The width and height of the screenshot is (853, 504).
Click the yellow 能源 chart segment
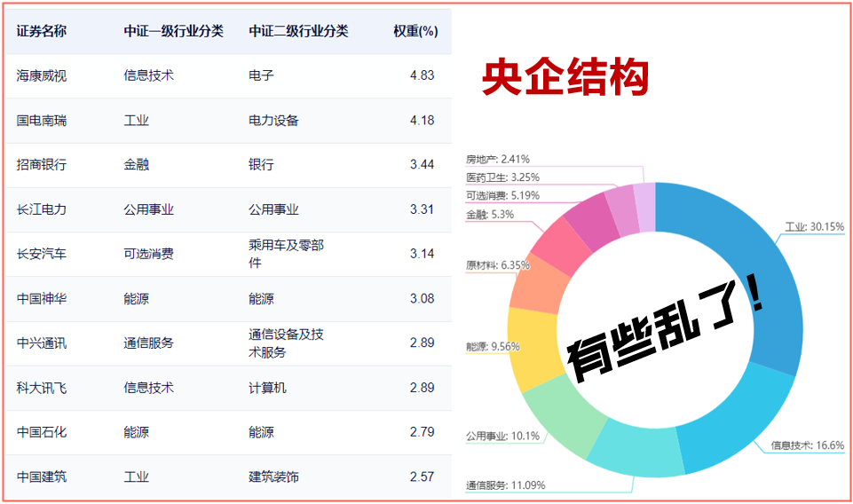point(530,348)
